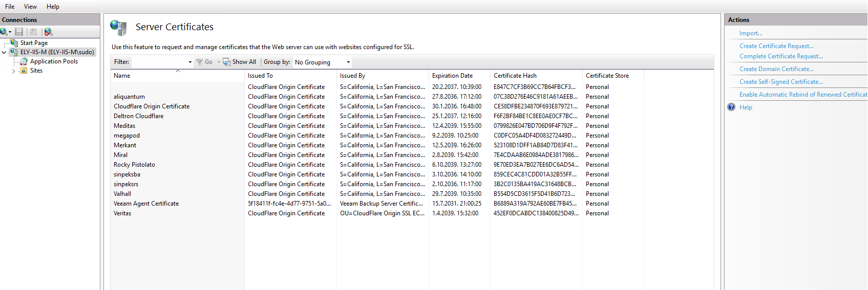Click Create Domain Certificate link
This screenshot has width=868, height=290.
pyautogui.click(x=776, y=69)
